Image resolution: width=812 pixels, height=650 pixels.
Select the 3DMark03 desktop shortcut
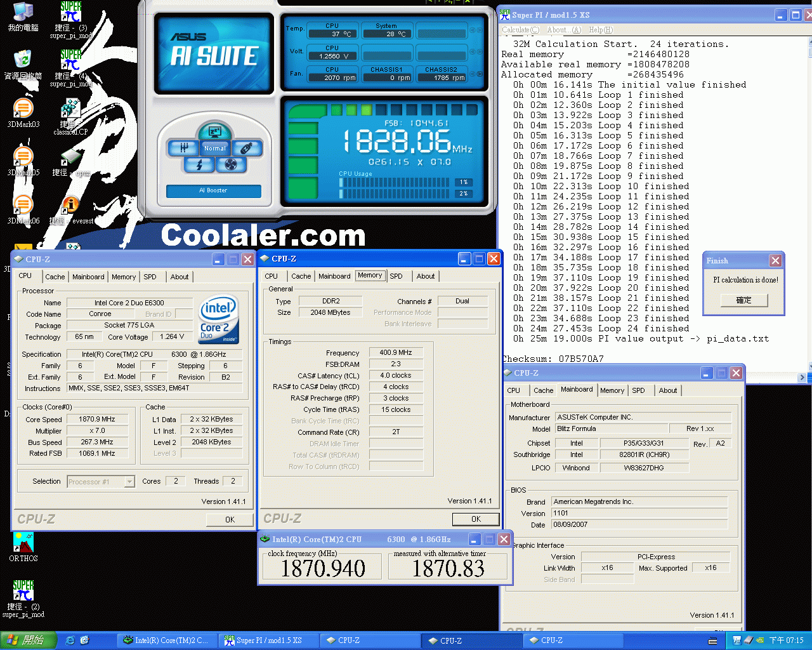click(23, 114)
